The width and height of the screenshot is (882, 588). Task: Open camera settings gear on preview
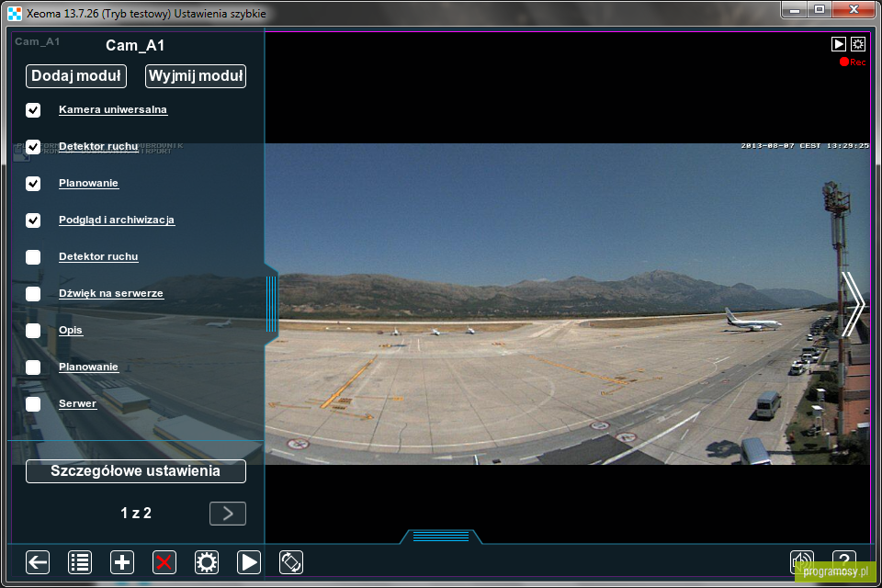tap(858, 44)
